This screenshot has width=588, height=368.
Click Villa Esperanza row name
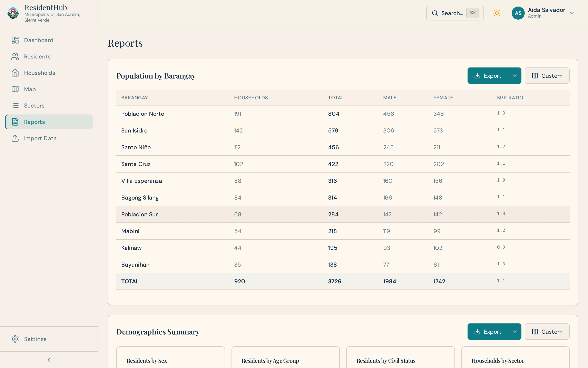click(x=141, y=181)
